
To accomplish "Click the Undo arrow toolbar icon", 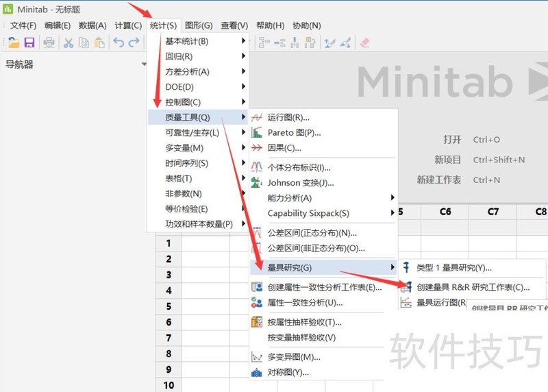I will (x=119, y=42).
